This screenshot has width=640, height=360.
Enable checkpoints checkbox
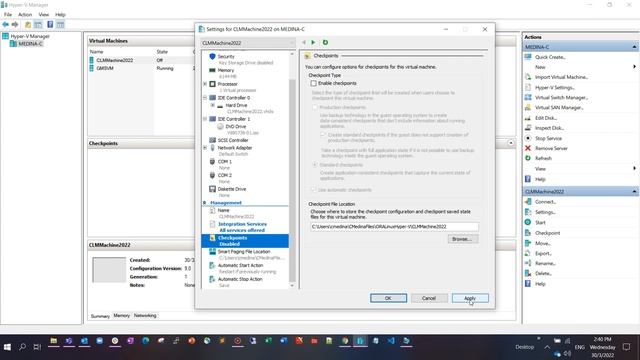313,83
